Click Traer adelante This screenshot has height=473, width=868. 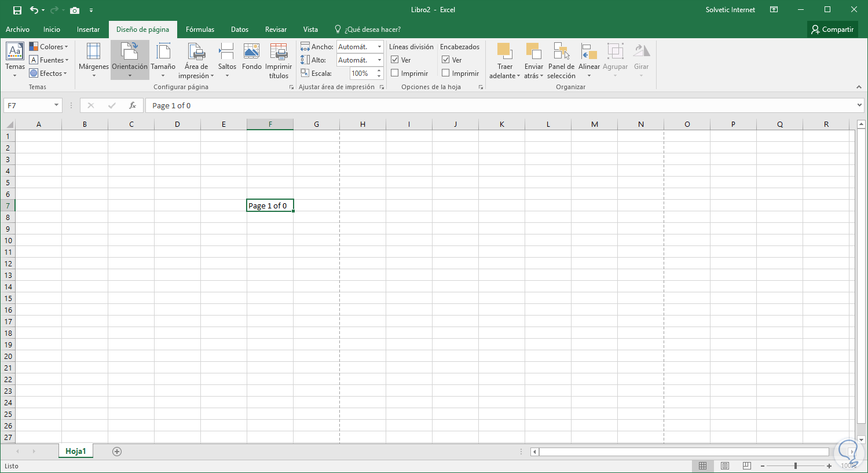click(504, 60)
